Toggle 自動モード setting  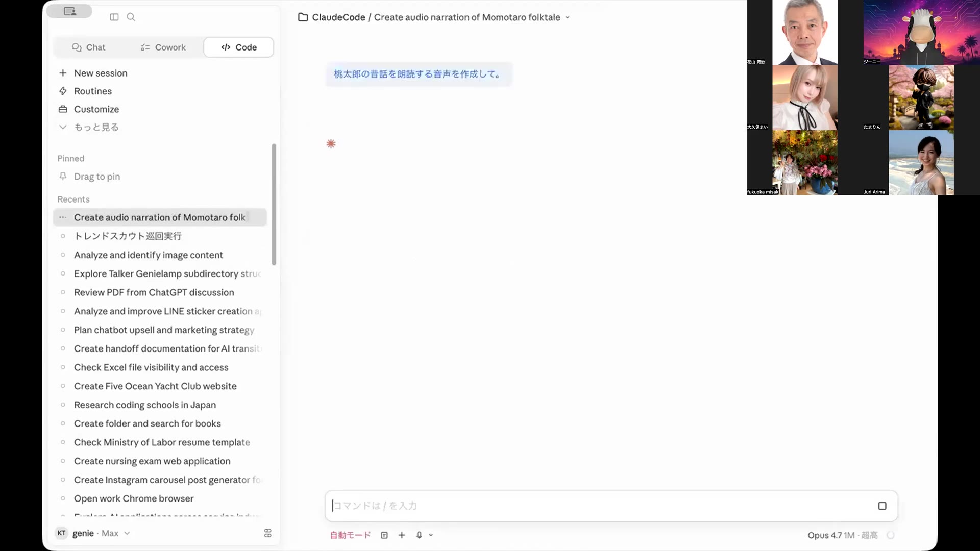coord(350,535)
